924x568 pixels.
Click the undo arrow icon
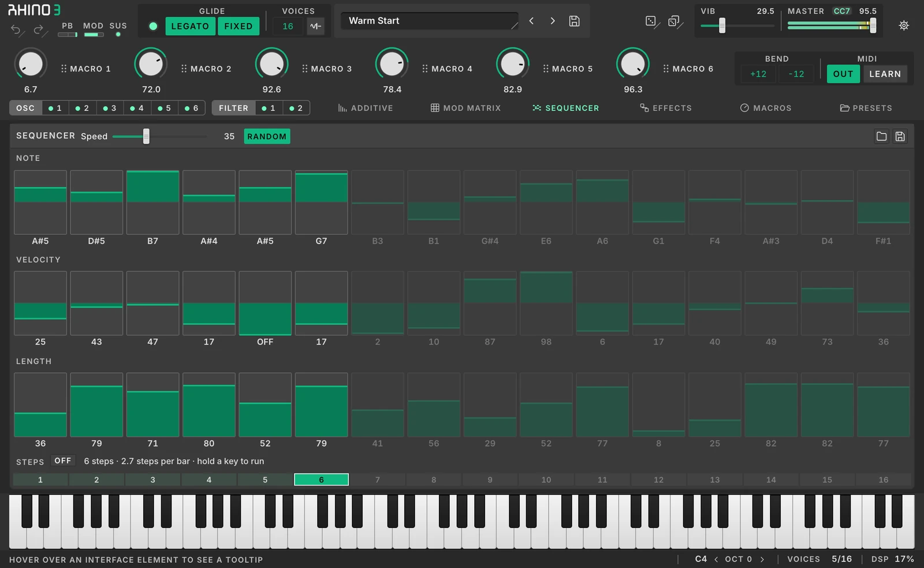click(x=16, y=30)
